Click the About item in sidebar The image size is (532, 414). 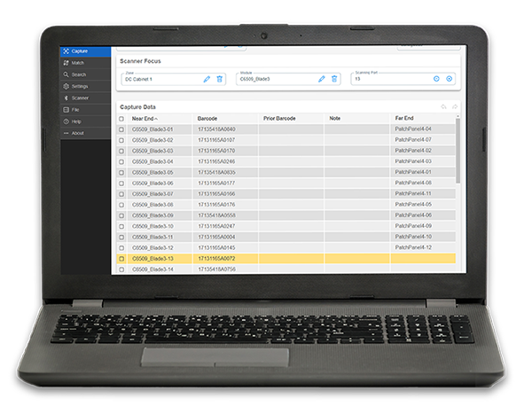click(77, 132)
